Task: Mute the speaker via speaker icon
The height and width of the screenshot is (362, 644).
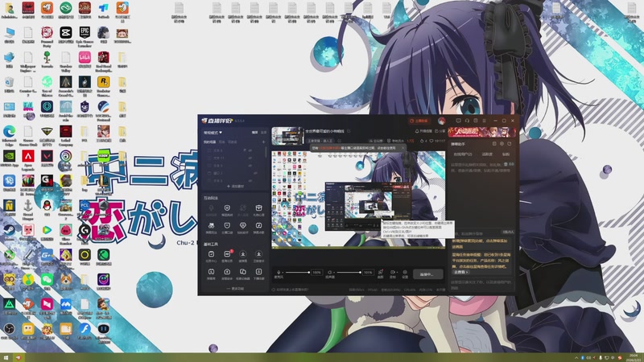Action: click(330, 272)
